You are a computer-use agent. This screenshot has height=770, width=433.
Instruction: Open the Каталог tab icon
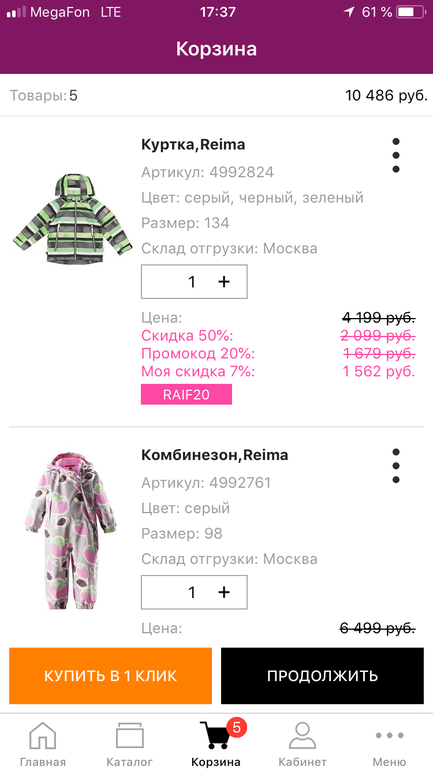tap(130, 736)
